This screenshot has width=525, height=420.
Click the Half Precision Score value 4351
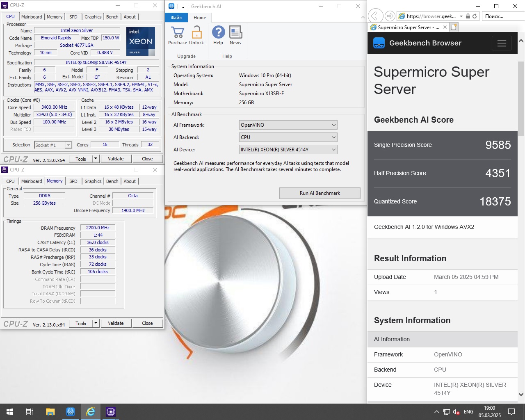[x=498, y=173]
